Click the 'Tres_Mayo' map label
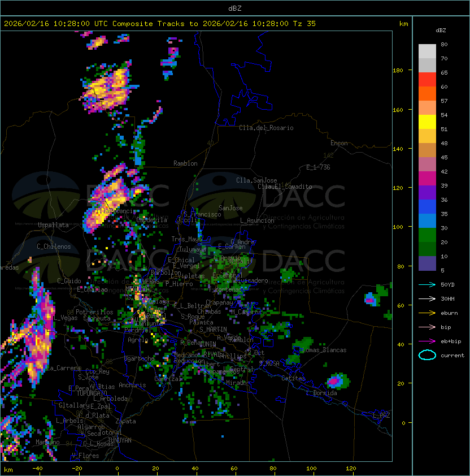This screenshot has width=470, height=476. click(x=186, y=239)
